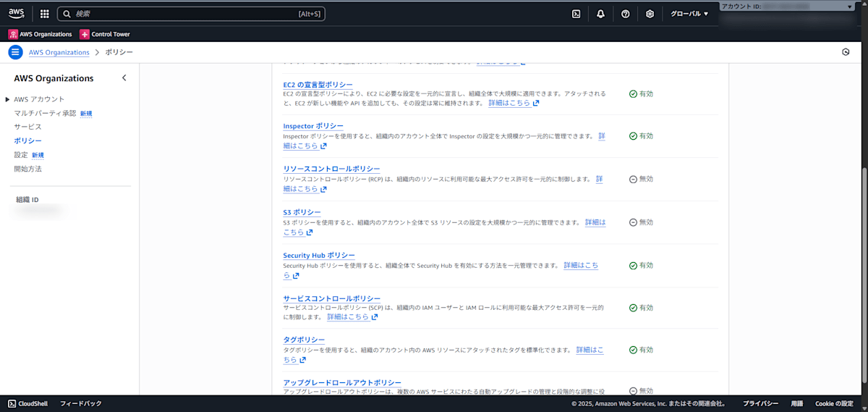
Task: Select ポリシー in the sidebar
Action: point(27,140)
